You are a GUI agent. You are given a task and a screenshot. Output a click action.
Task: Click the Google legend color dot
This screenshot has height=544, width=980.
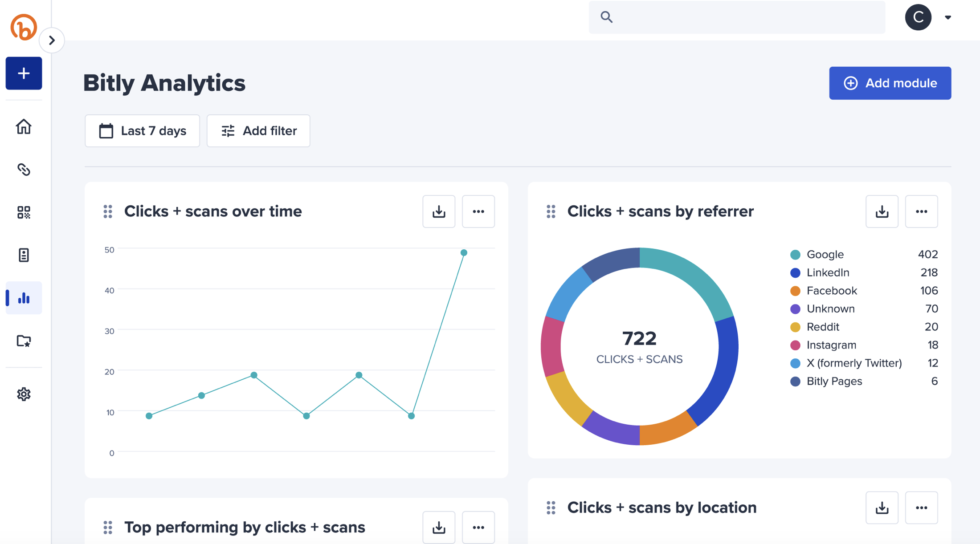[795, 255]
